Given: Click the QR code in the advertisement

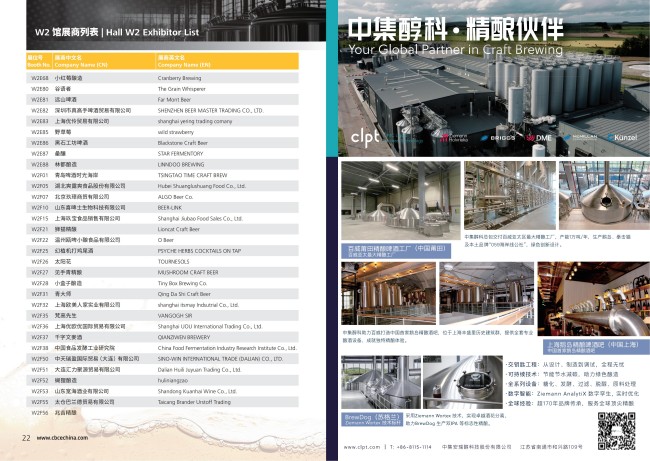Looking at the screenshot, I should click(x=616, y=431).
